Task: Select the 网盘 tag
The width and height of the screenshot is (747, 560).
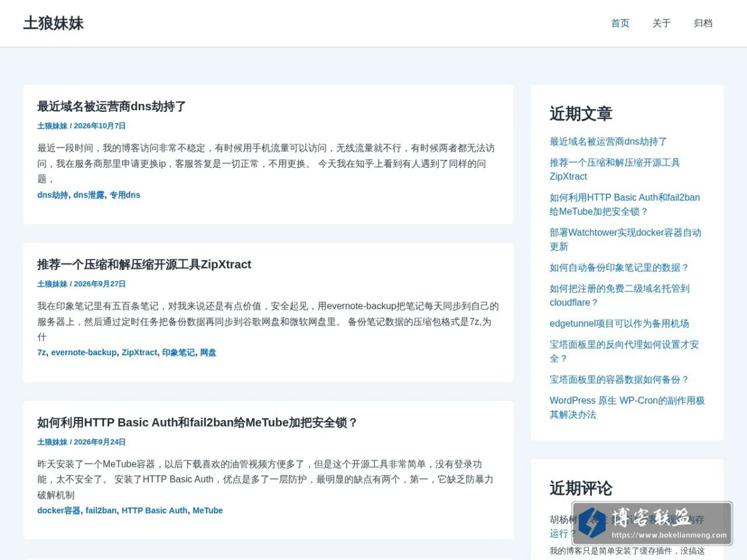Action: (x=208, y=352)
